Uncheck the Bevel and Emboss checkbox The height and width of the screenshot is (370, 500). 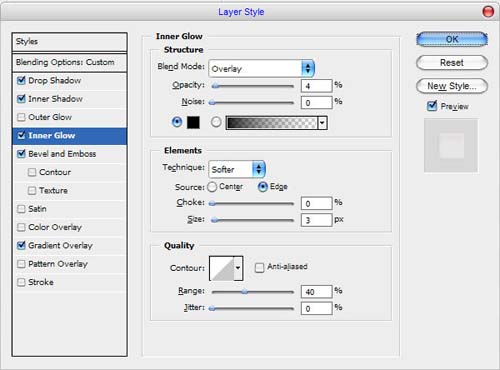[21, 154]
